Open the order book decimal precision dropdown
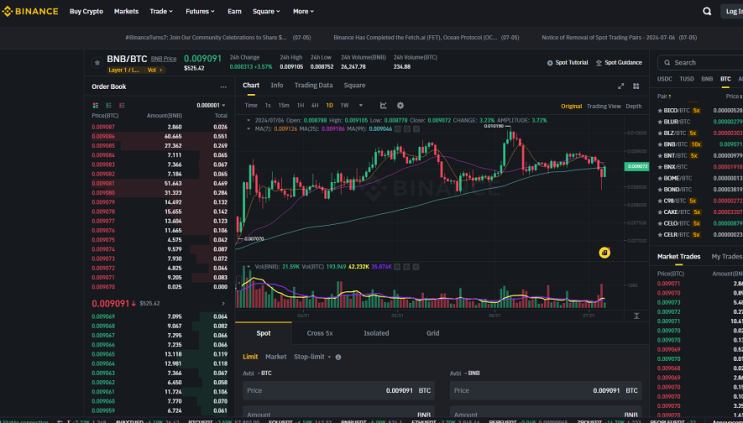This screenshot has height=423, width=743. (211, 105)
